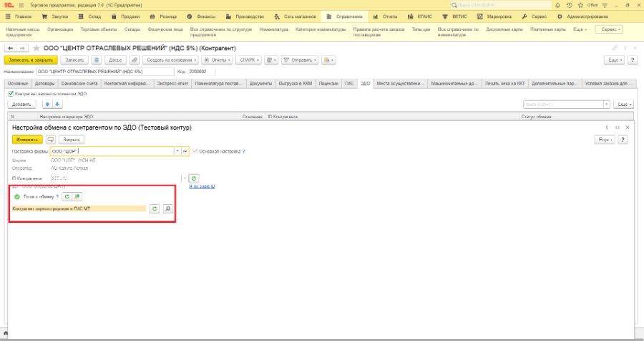Click the help question button in EDO dialog
Viewport: 644px width, 341px height.
pyautogui.click(x=623, y=140)
